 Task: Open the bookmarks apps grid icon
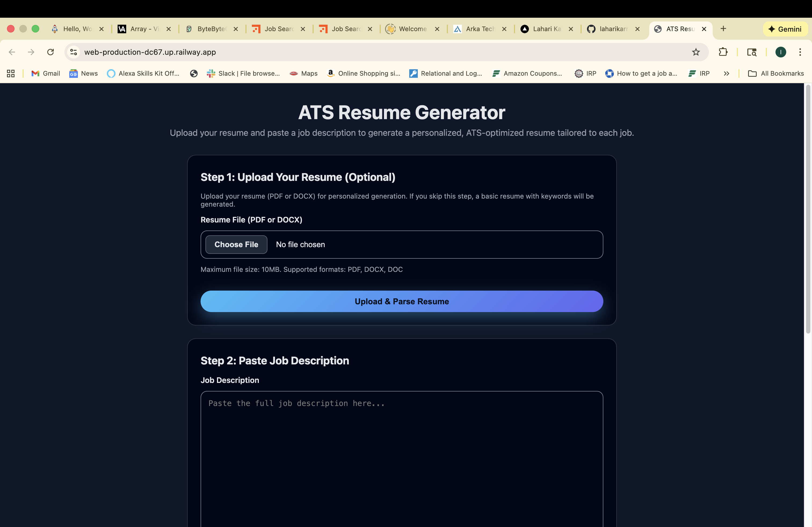point(10,73)
